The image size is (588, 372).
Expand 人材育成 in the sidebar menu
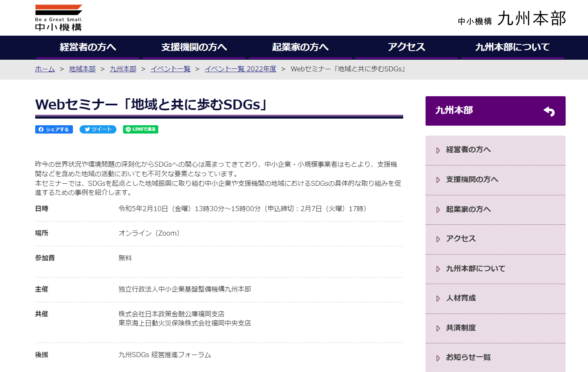pyautogui.click(x=461, y=298)
